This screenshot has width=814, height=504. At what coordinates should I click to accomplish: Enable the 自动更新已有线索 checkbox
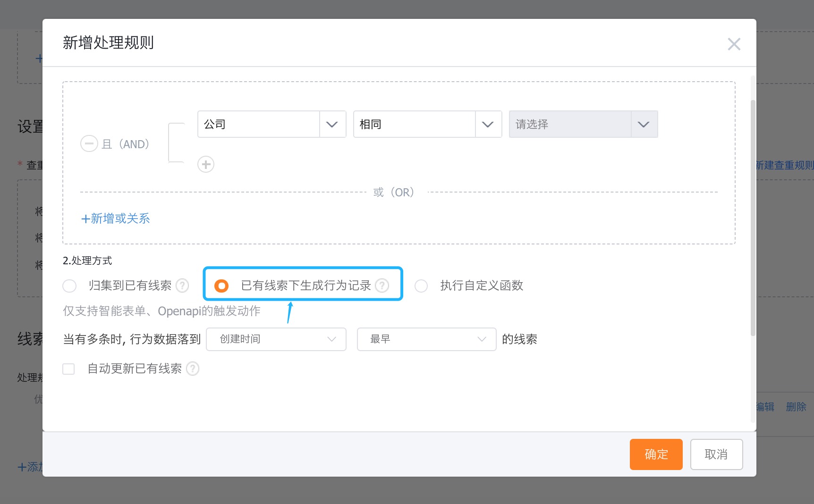[x=68, y=369]
